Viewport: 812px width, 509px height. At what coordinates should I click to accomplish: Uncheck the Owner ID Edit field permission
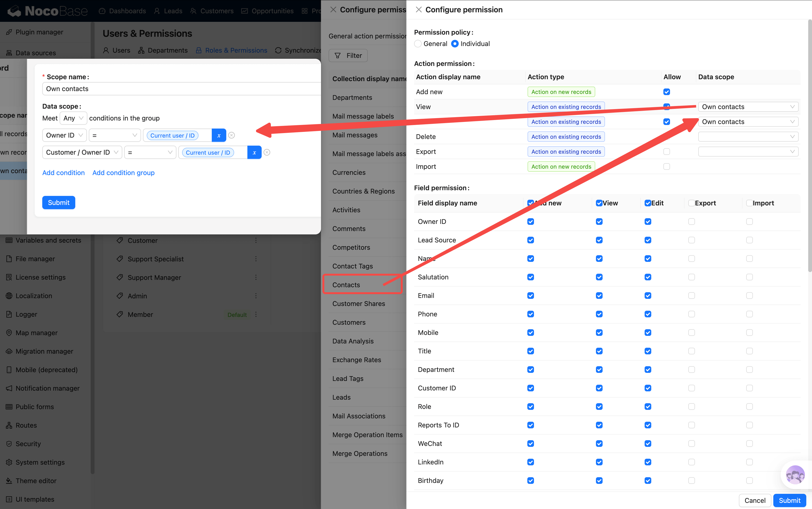(647, 222)
